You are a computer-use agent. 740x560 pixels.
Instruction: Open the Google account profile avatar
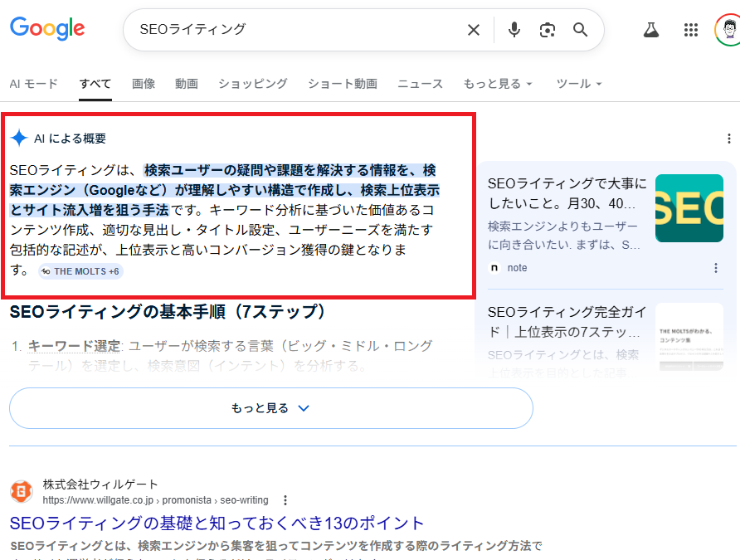click(x=727, y=30)
